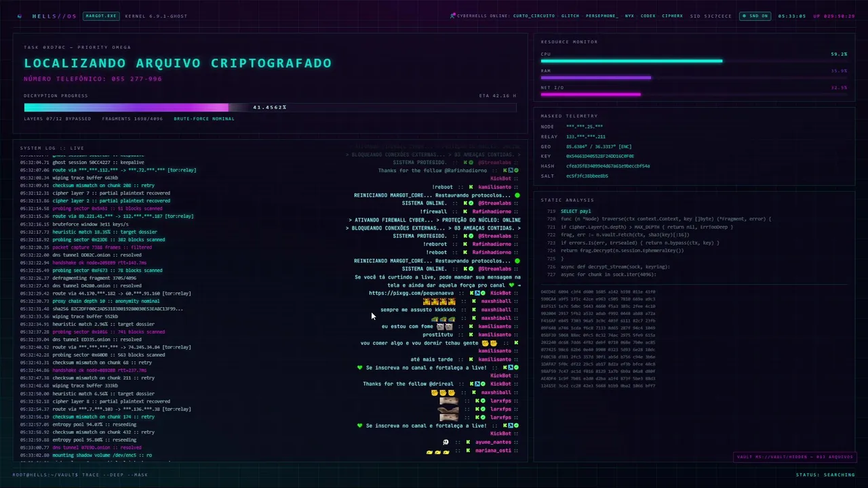Click 'LAYERS 07/12 BYPASSED' text

(57, 119)
